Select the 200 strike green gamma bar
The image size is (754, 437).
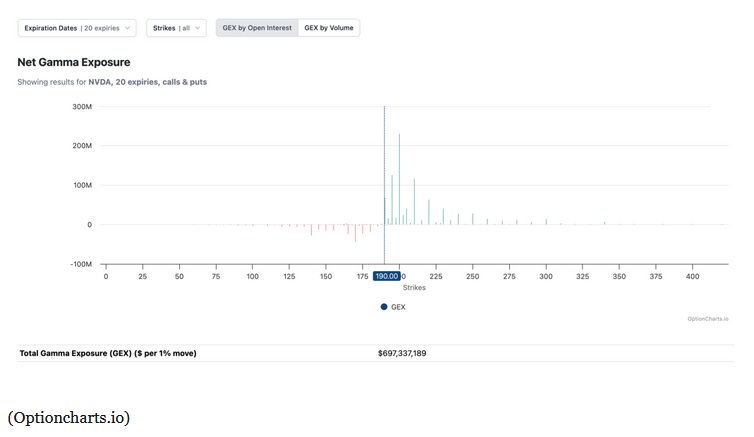click(x=399, y=180)
